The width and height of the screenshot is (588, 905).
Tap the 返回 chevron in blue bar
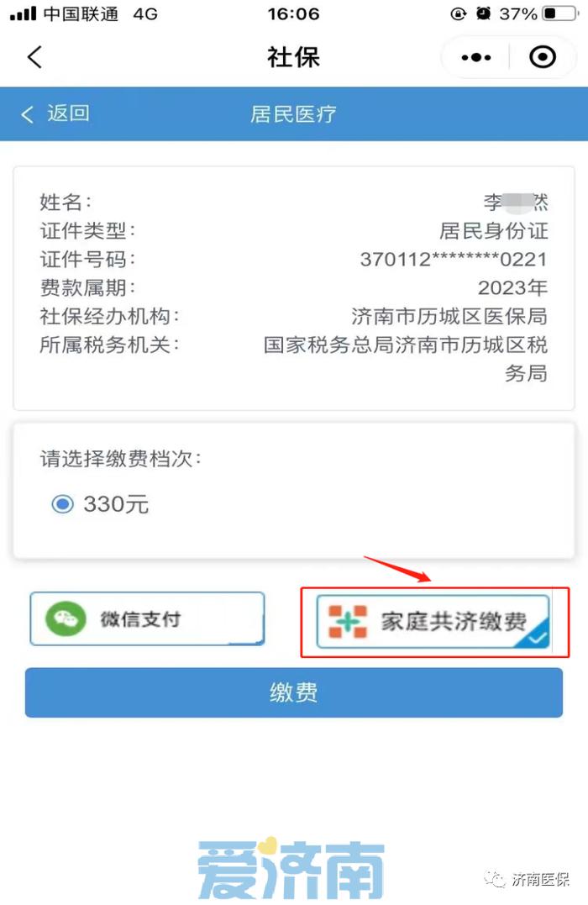tap(27, 114)
